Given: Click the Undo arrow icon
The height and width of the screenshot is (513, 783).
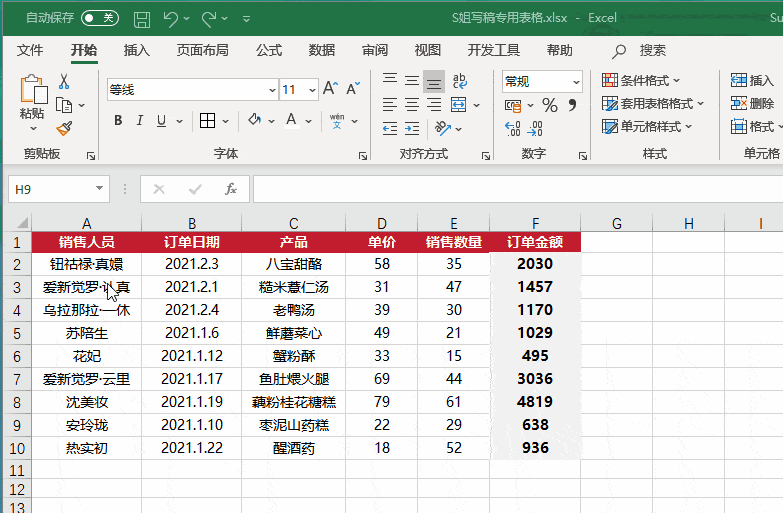Looking at the screenshot, I should pos(170,19).
